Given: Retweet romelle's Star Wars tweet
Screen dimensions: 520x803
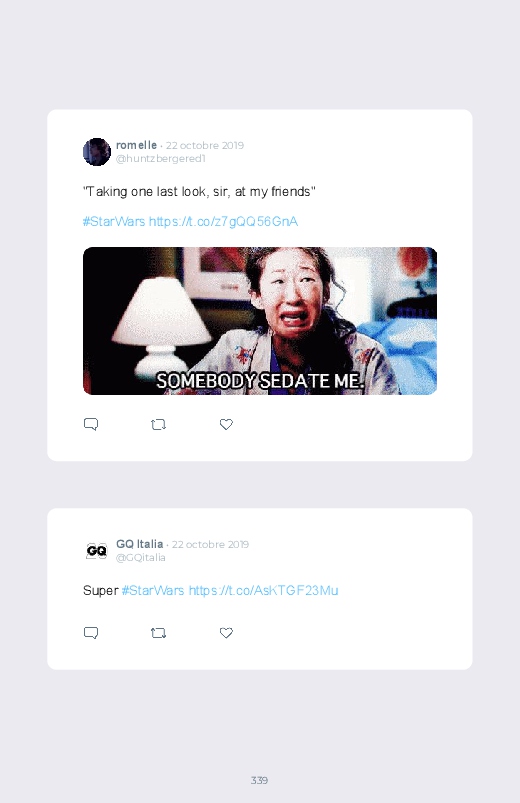Looking at the screenshot, I should (158, 425).
